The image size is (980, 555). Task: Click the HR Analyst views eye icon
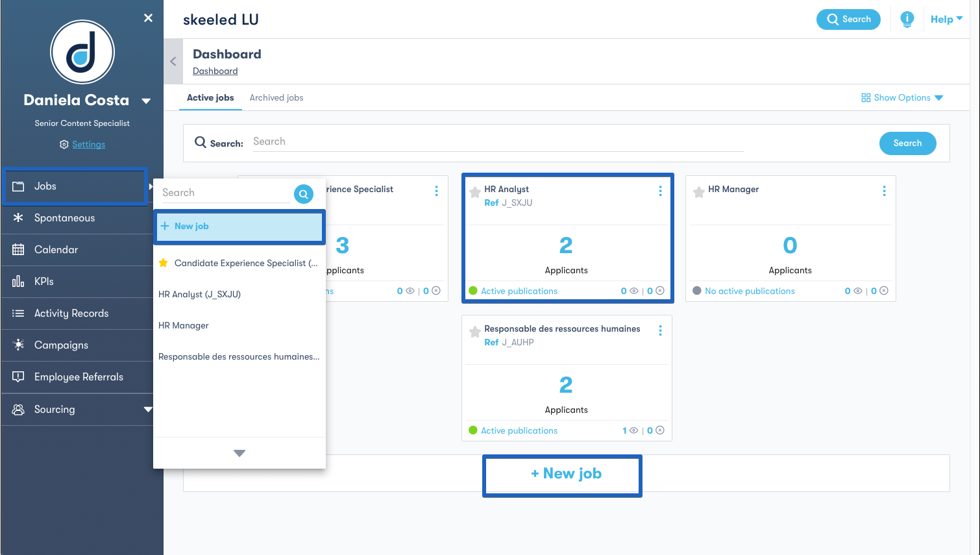[x=633, y=291]
